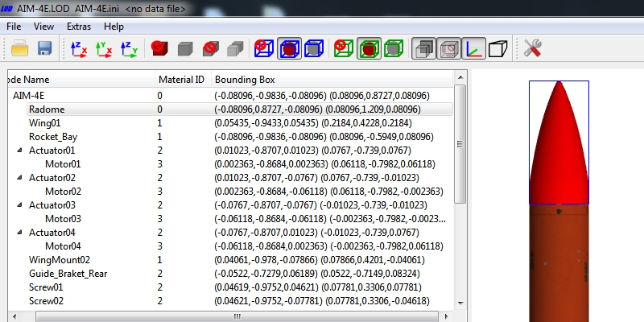Open the View menu
644x322 pixels.
pyautogui.click(x=43, y=27)
